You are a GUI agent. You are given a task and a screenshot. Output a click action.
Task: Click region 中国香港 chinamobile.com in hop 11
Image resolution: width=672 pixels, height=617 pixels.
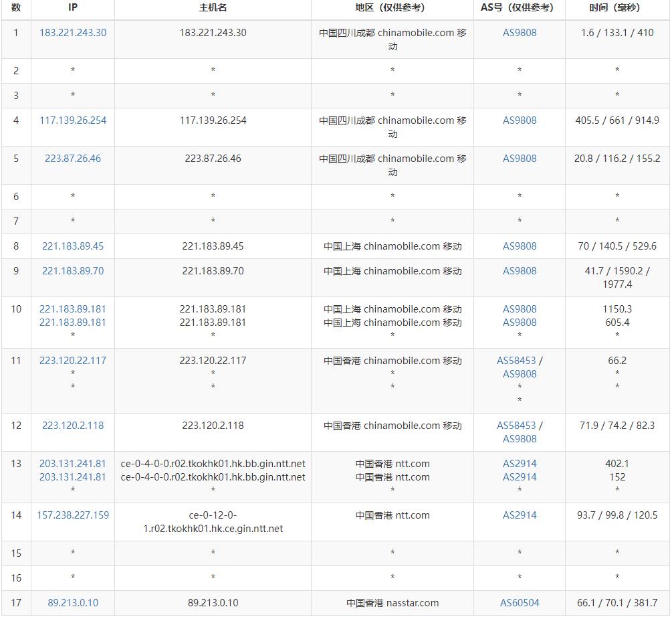tap(392, 361)
